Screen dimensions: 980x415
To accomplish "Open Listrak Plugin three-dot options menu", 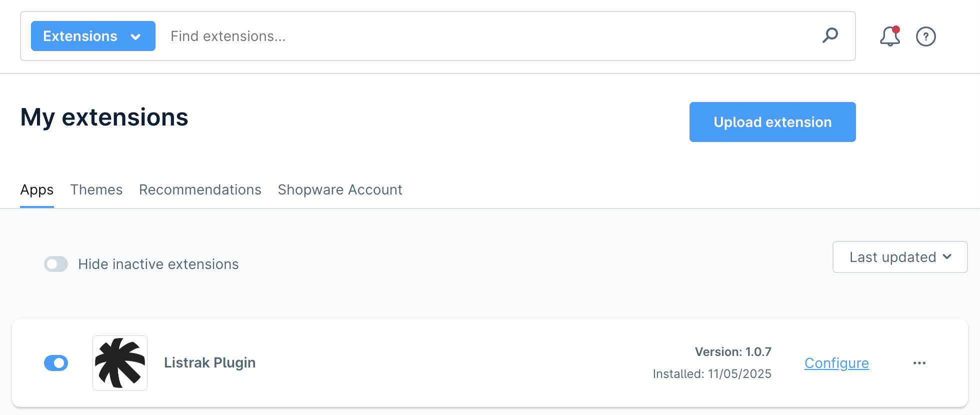I will click(919, 363).
